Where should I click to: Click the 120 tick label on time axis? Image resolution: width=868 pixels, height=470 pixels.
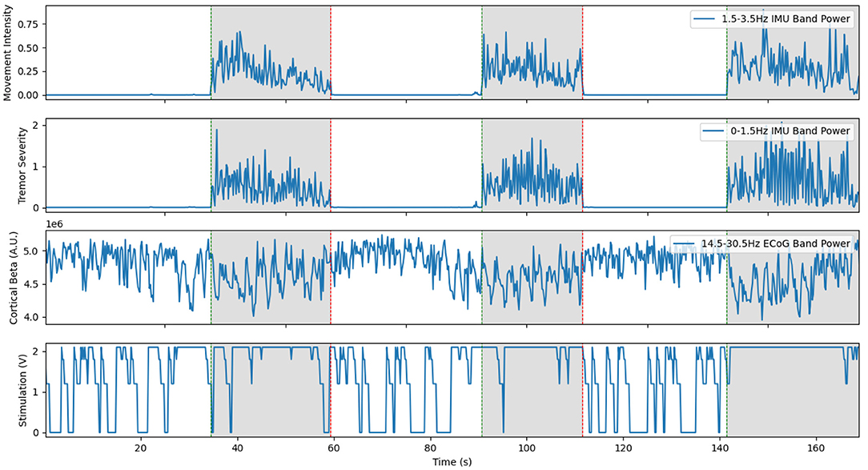point(623,448)
